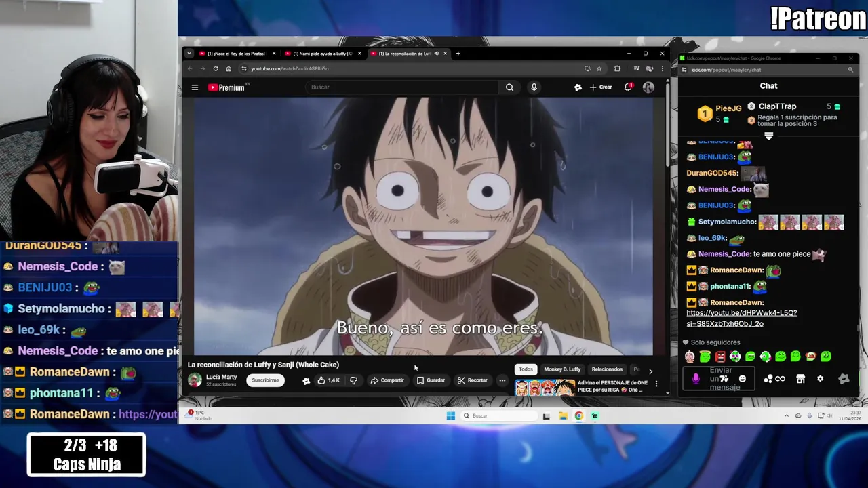Screen dimensions: 868x488
Task: Save the video with the Guardar button
Action: tap(431, 380)
